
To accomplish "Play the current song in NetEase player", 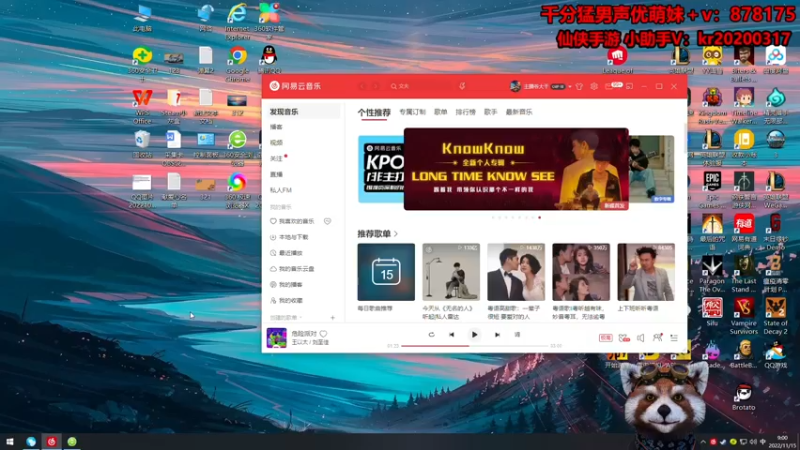I will [474, 335].
